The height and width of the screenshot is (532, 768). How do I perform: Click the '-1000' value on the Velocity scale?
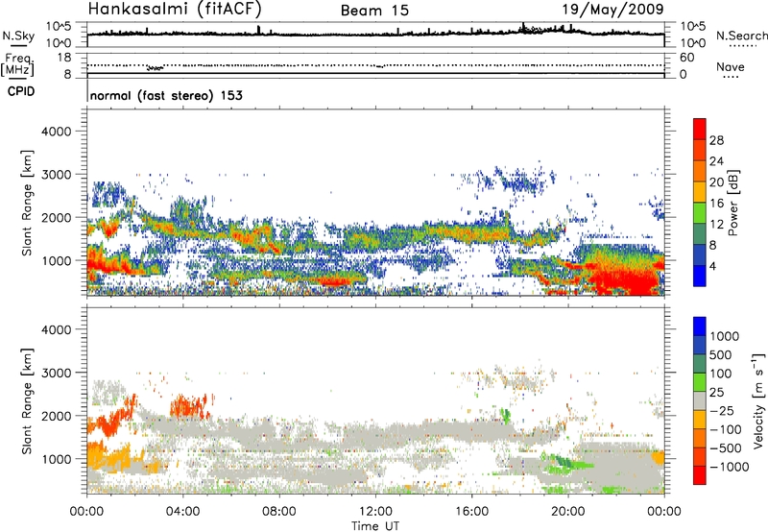click(729, 467)
